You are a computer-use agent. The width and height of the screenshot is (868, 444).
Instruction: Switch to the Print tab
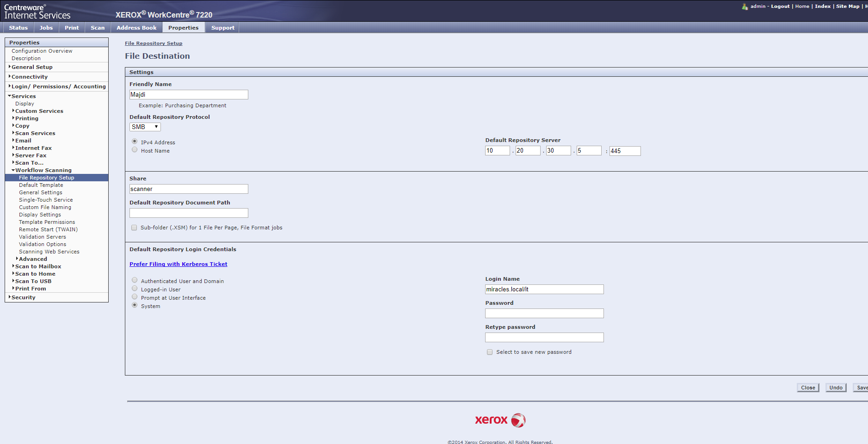72,28
